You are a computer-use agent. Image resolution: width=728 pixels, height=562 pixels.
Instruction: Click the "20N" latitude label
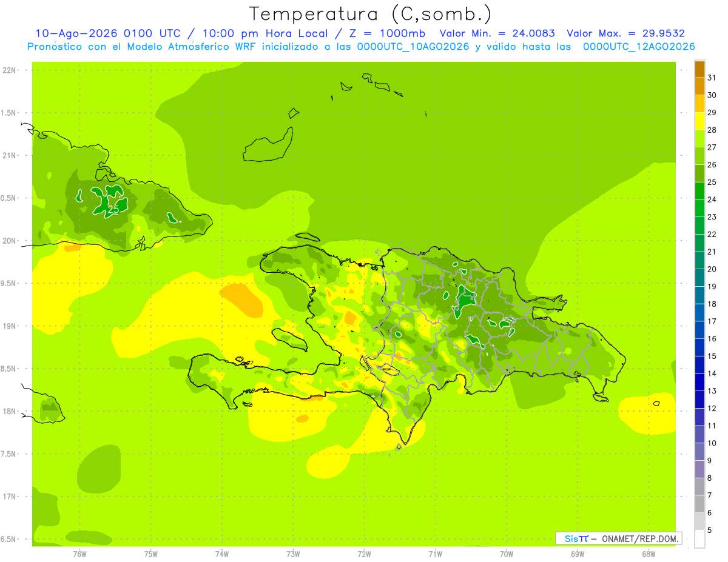click(10, 241)
